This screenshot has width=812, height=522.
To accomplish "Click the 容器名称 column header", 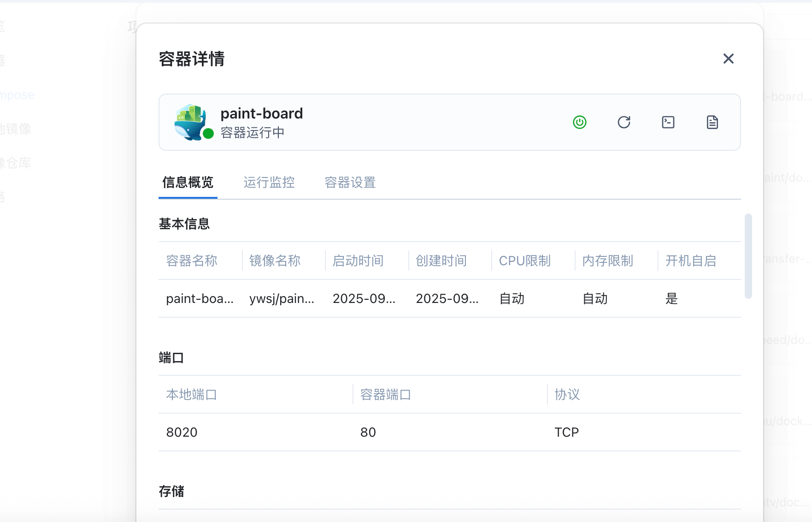I will pos(192,261).
